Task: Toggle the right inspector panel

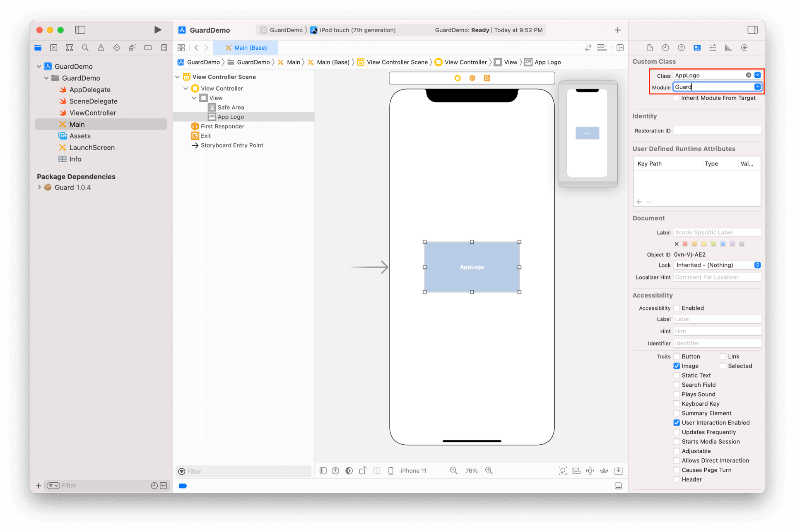Action: [x=752, y=30]
